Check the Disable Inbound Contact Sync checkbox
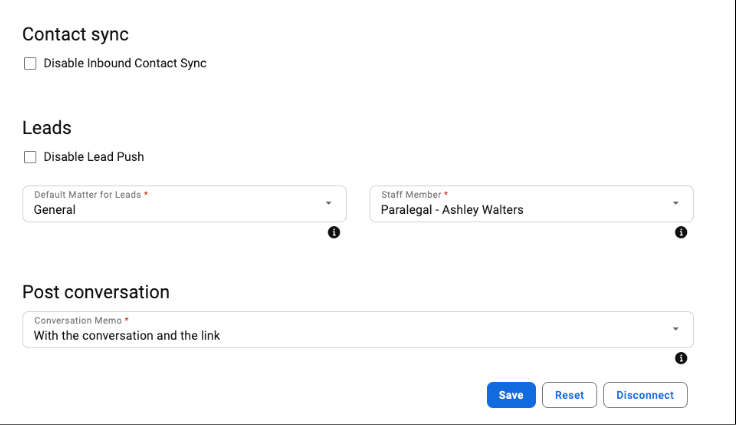Image resolution: width=736 pixels, height=425 pixels. (30, 63)
